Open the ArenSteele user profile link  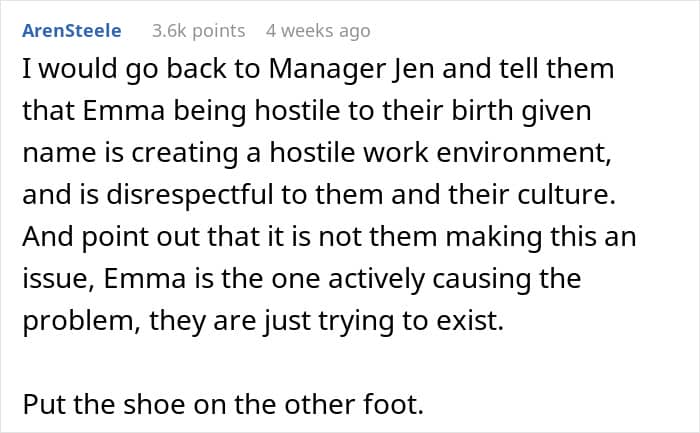tap(72, 31)
